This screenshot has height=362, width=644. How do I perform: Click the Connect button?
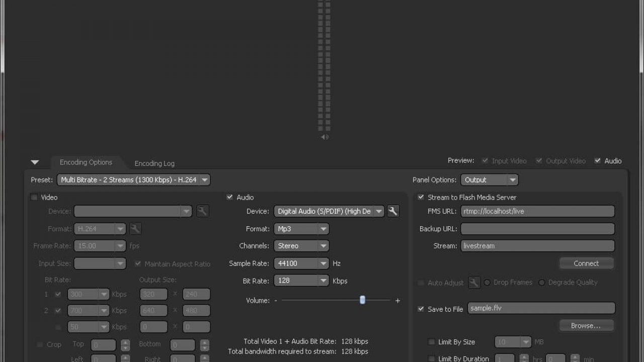coord(586,263)
